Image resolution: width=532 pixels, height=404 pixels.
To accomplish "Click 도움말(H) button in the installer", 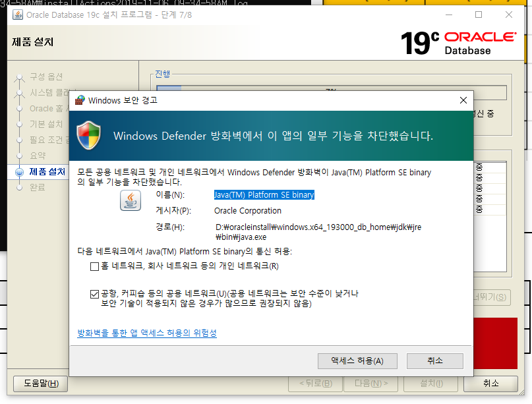I will pyautogui.click(x=41, y=384).
